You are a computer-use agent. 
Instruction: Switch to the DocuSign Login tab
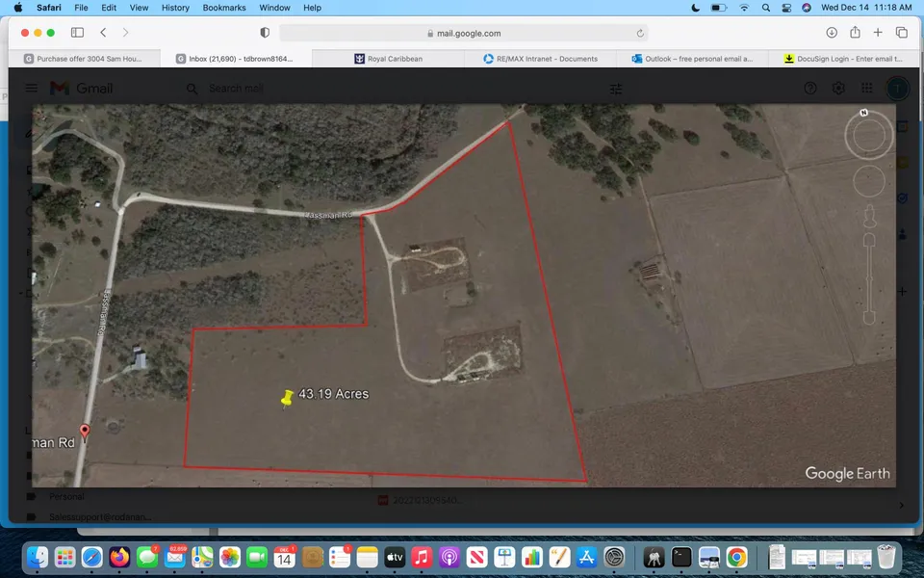(840, 59)
